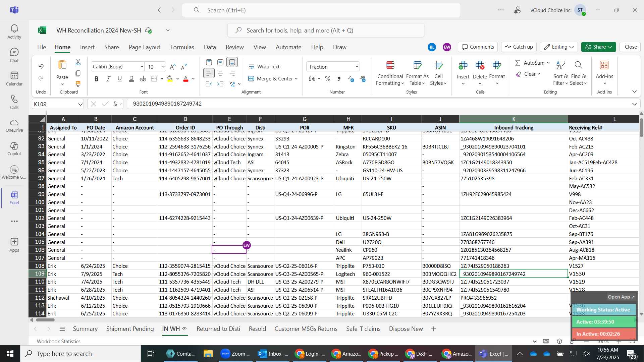
Task: Click Workbook Statistics in status bar
Action: (x=59, y=342)
